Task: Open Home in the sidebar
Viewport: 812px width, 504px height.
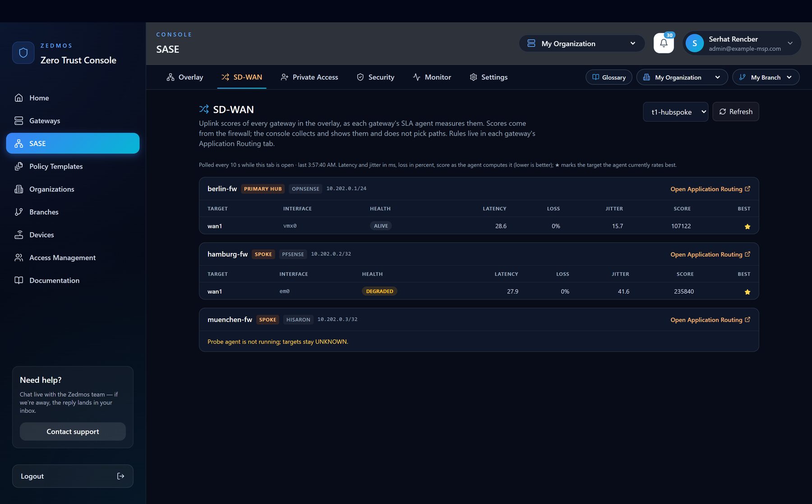Action: [x=73, y=98]
